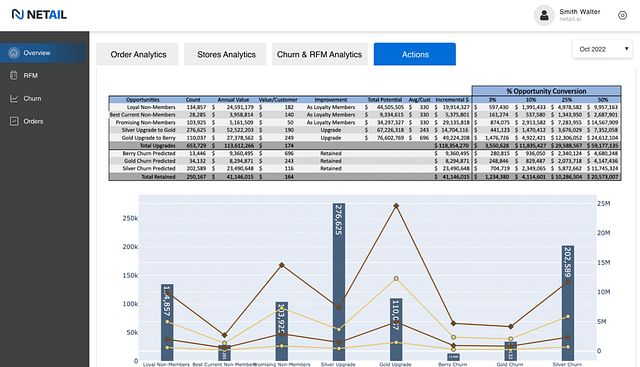Viewport: 640px width, 367px height.
Task: Click the Gold Upgrade peak diamond marker
Action: coord(396,206)
